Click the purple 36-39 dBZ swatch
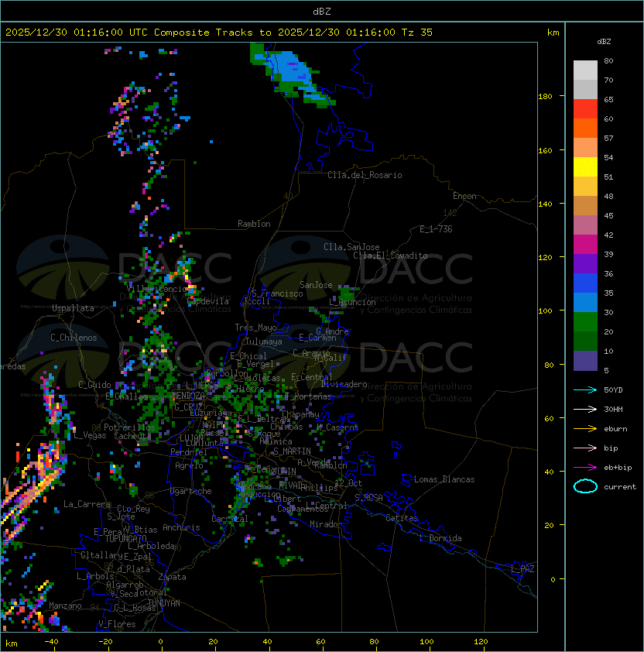 click(x=585, y=263)
